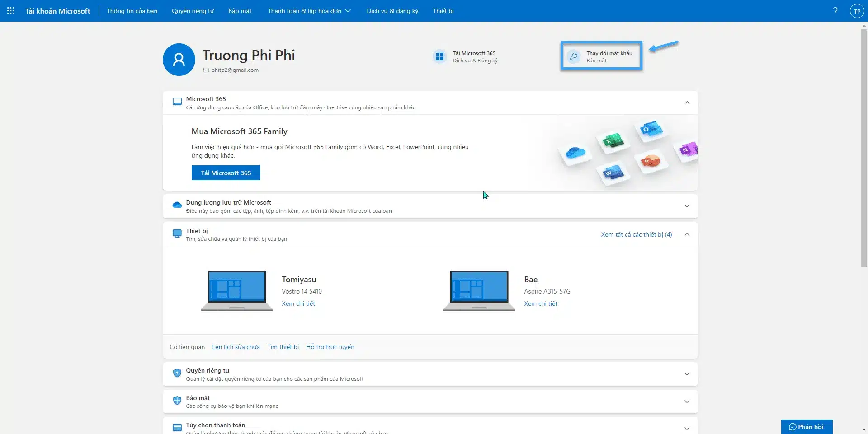Image resolution: width=868 pixels, height=434 pixels.
Task: Open Thanh toán & lập hóa đơn dropdown
Action: (x=309, y=11)
